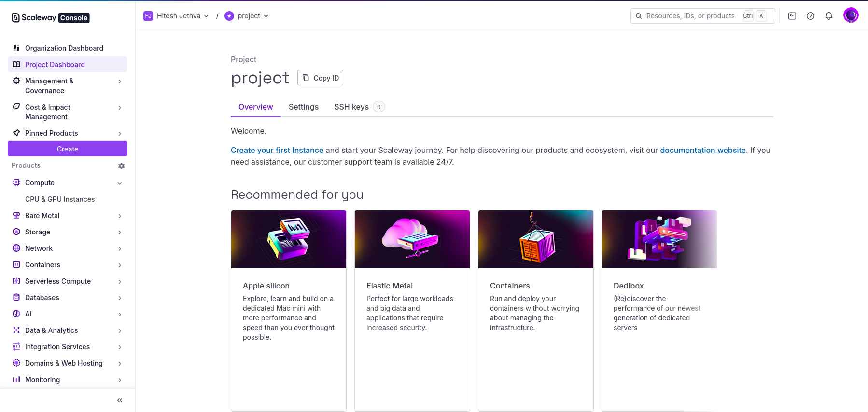868x412 pixels.
Task: Click the Compute chip icon
Action: coord(16,182)
